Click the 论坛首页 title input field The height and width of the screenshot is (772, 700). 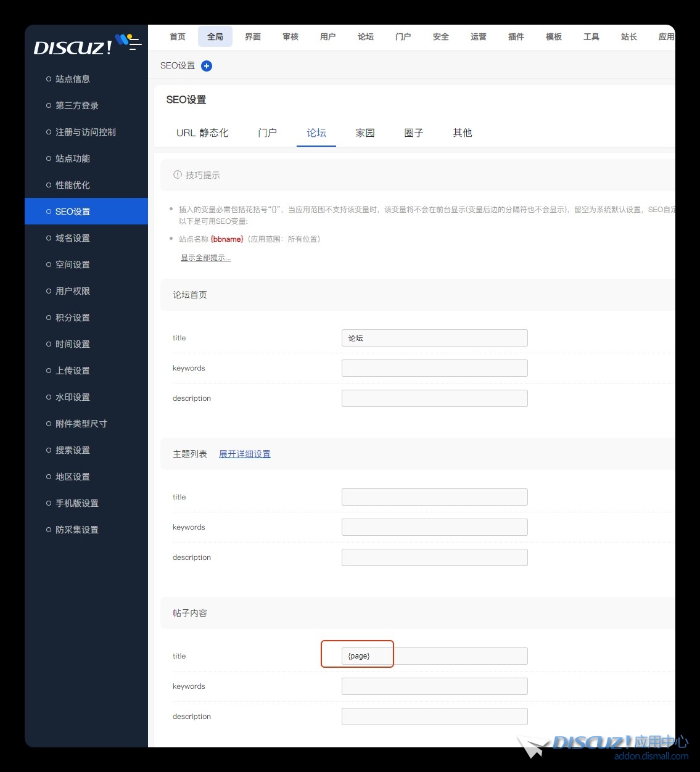[x=434, y=338]
